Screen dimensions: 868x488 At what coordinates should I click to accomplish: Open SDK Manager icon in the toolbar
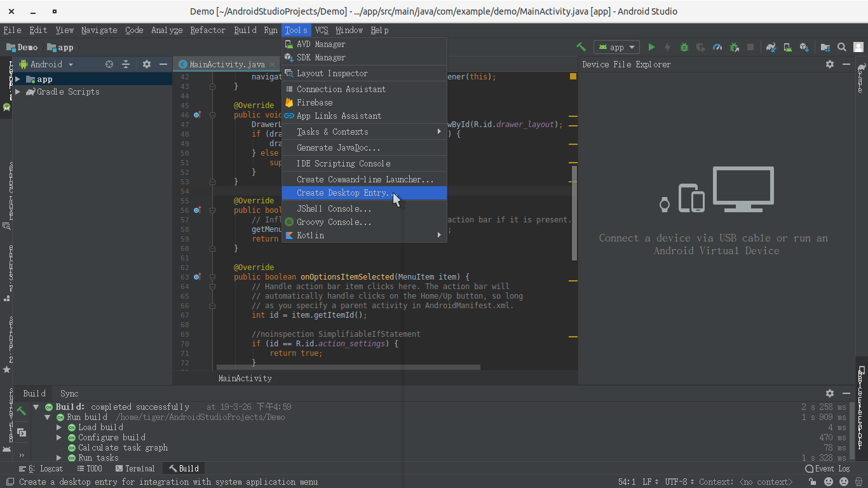click(804, 47)
